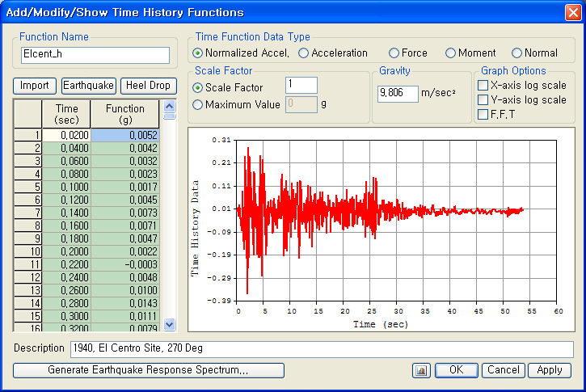Click the Heel Drop button
This screenshot has height=392, width=586.
[x=148, y=86]
